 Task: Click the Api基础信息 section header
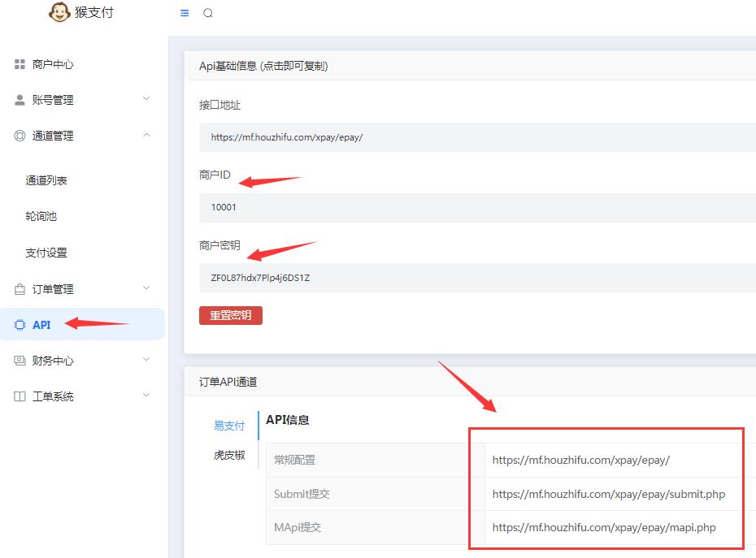click(263, 66)
